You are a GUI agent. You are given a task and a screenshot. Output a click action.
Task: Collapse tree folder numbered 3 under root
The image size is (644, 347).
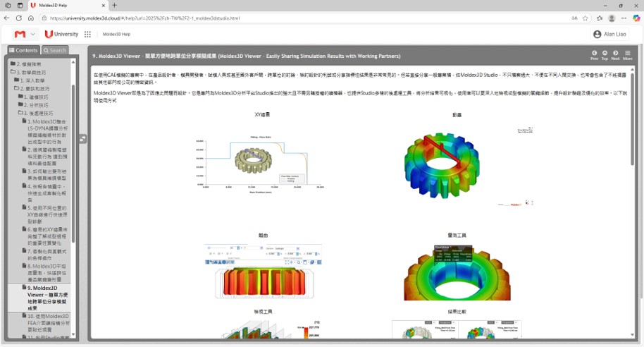coord(13,72)
